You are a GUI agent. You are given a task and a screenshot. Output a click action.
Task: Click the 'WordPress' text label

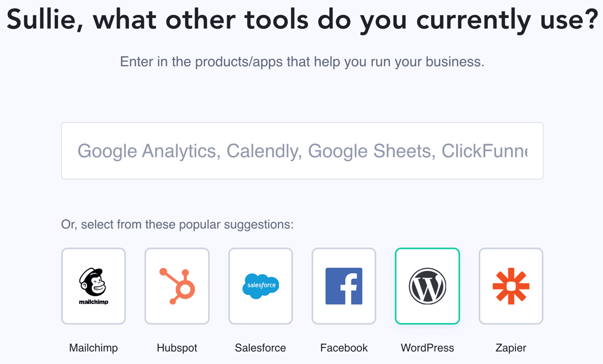pyautogui.click(x=427, y=348)
